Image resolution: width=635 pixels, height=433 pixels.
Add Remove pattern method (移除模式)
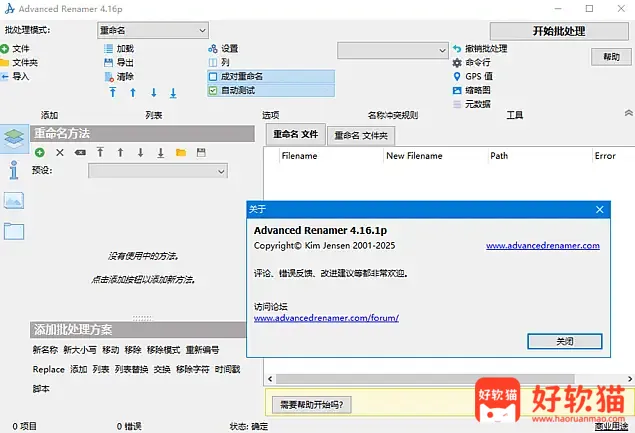163,350
